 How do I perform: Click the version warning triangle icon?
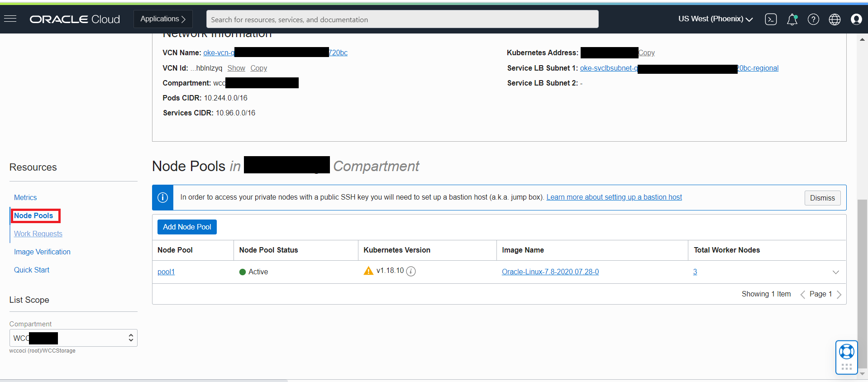(368, 271)
